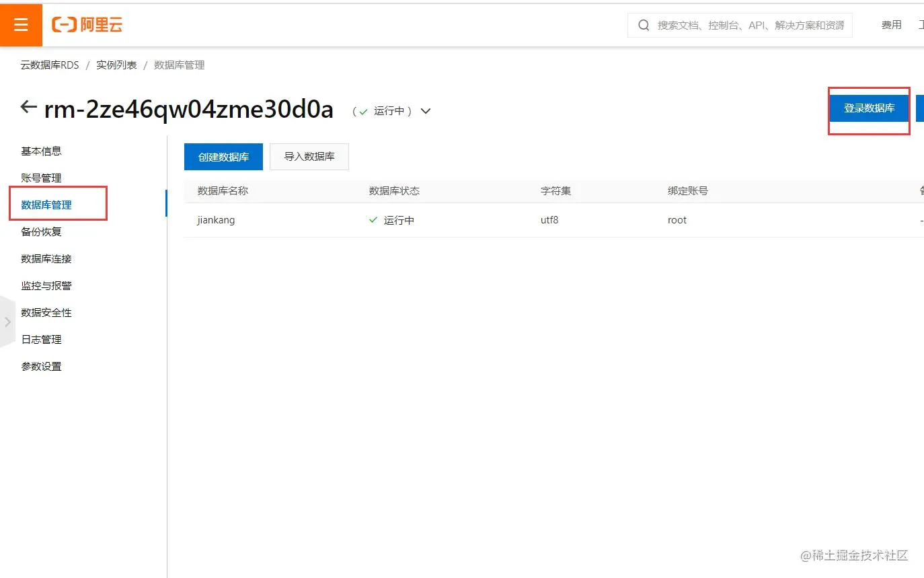
Task: Expand the left edge panel chevron
Action: tap(7, 322)
